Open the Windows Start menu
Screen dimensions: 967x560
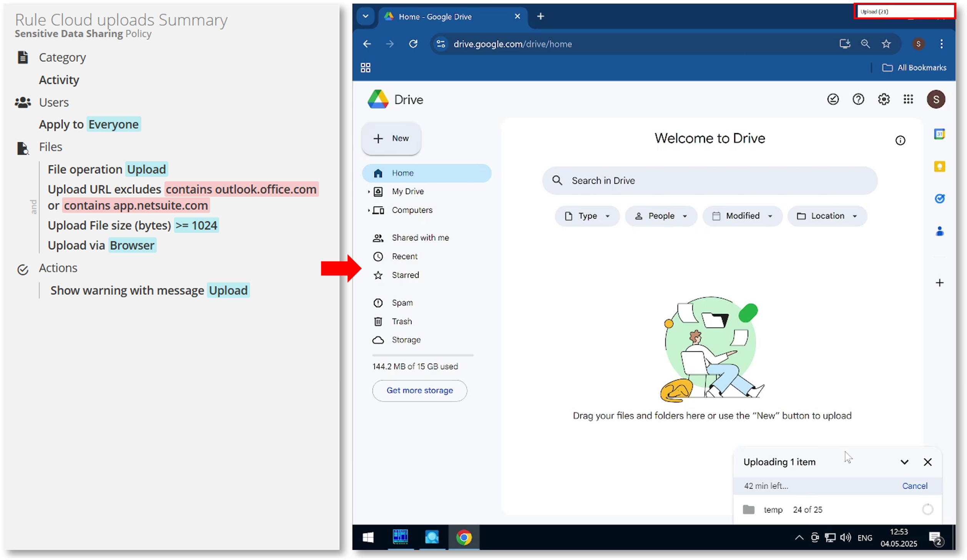[x=368, y=537]
